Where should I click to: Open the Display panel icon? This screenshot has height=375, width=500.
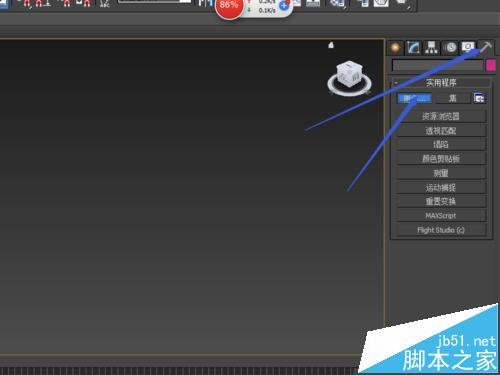coord(468,48)
